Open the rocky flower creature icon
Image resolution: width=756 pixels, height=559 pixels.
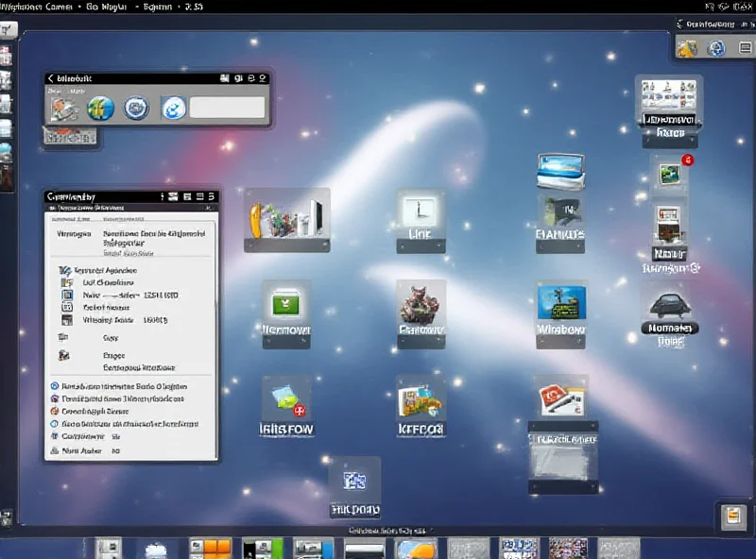(420, 305)
